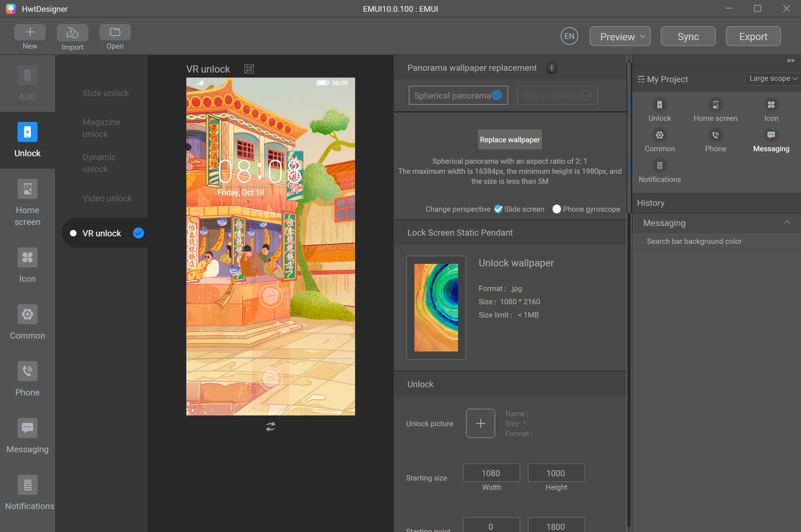
Task: Collapse the Messaging history section
Action: click(x=787, y=223)
